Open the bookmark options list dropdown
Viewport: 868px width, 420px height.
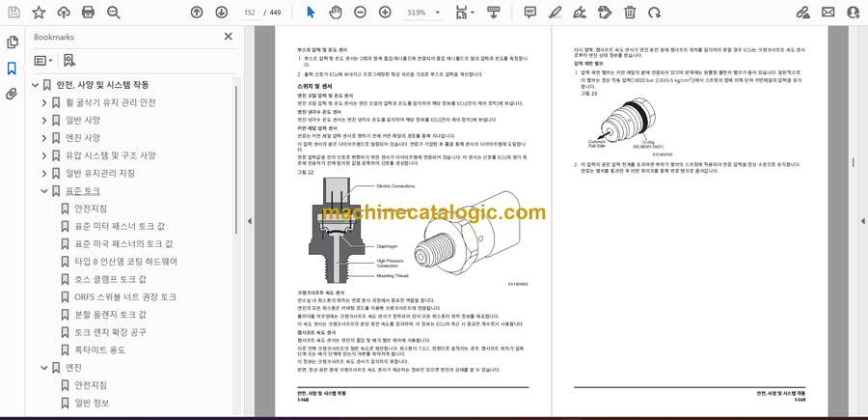coord(43,61)
